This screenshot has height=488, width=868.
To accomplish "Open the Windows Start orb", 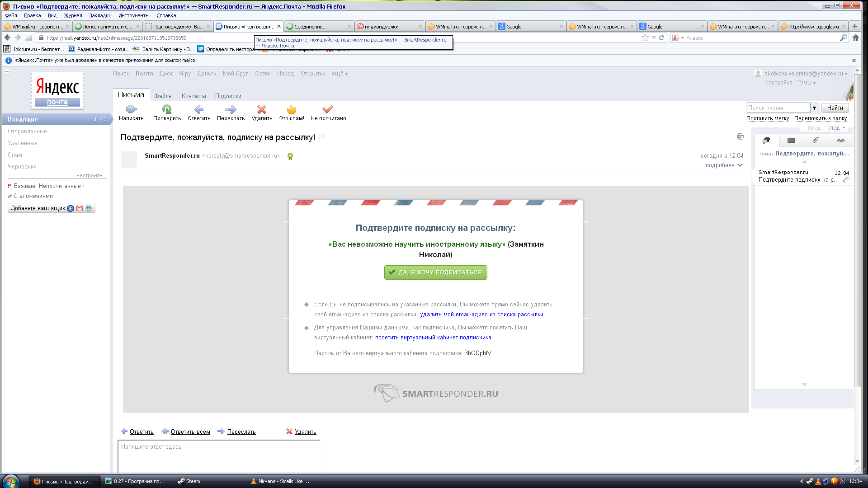I will [11, 481].
